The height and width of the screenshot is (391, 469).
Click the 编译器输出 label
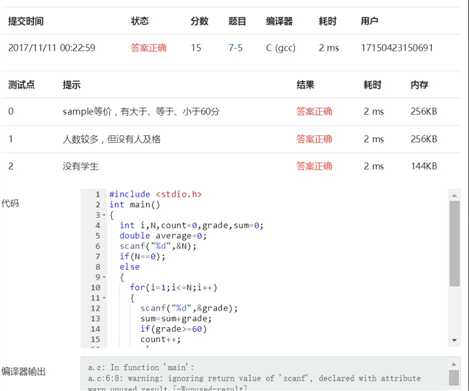pyautogui.click(x=23, y=371)
